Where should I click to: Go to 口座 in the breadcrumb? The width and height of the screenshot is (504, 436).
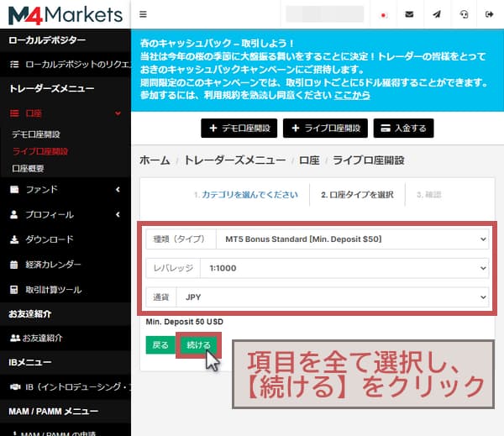pyautogui.click(x=309, y=160)
